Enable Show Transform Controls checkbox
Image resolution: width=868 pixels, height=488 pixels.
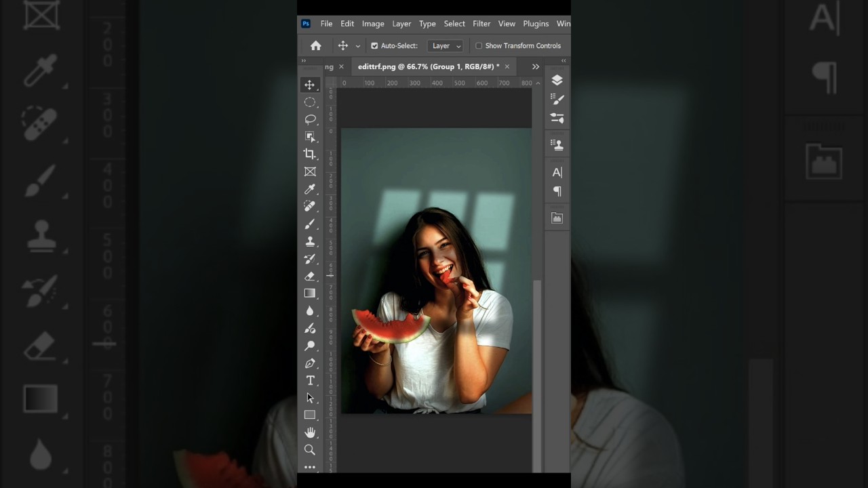click(x=479, y=45)
